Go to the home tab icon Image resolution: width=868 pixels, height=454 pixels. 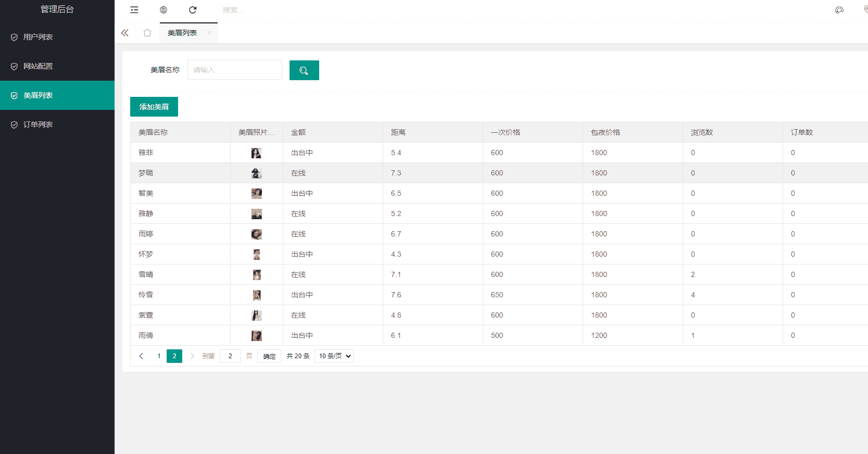pos(147,33)
